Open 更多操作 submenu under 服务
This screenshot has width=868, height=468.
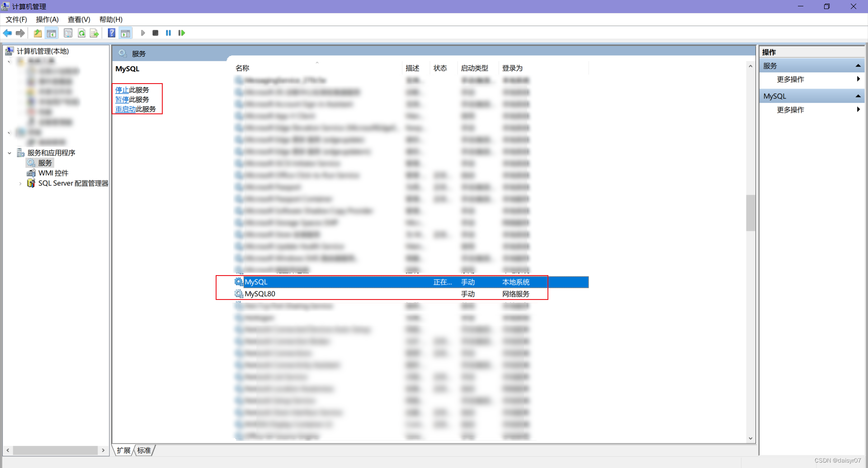(812, 80)
